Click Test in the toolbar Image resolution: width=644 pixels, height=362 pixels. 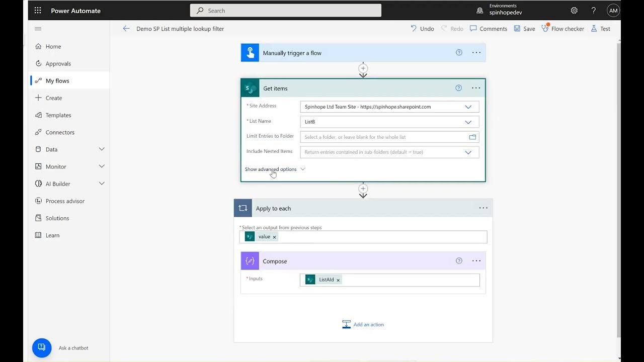pos(600,29)
